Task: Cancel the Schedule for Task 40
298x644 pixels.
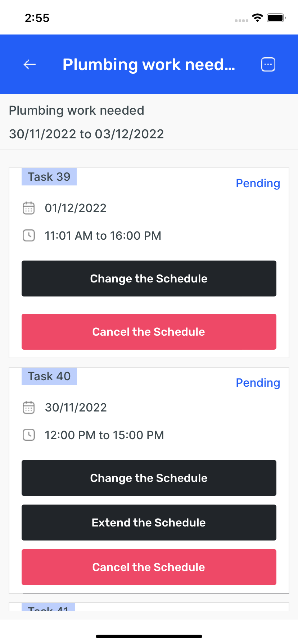Action: 149,567
